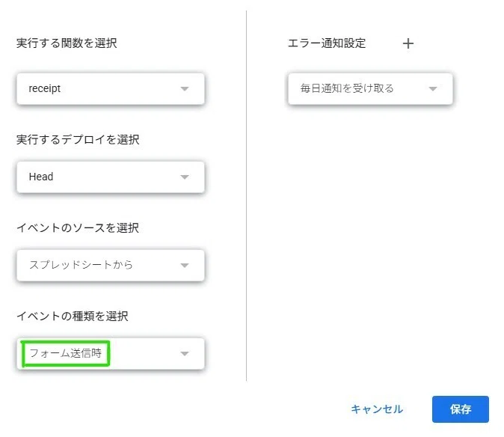The width and height of the screenshot is (504, 437).
Task: Click the receipt text in function field
Action: click(44, 88)
